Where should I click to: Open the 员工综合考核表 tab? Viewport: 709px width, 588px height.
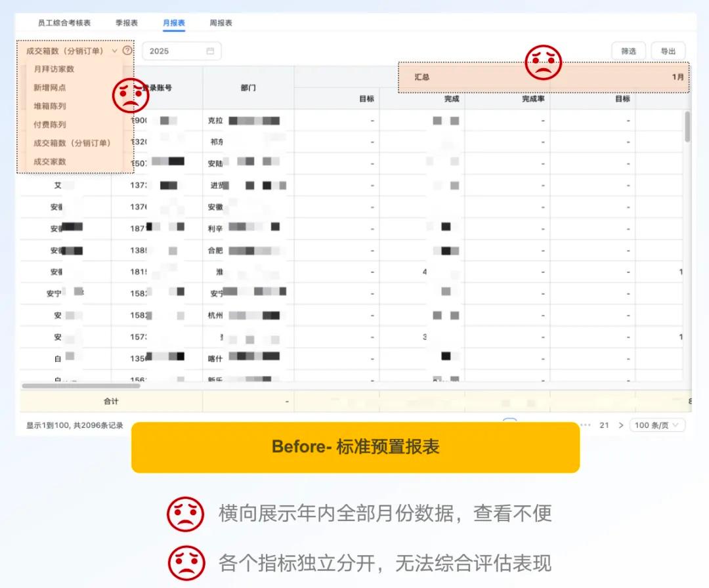click(x=66, y=22)
